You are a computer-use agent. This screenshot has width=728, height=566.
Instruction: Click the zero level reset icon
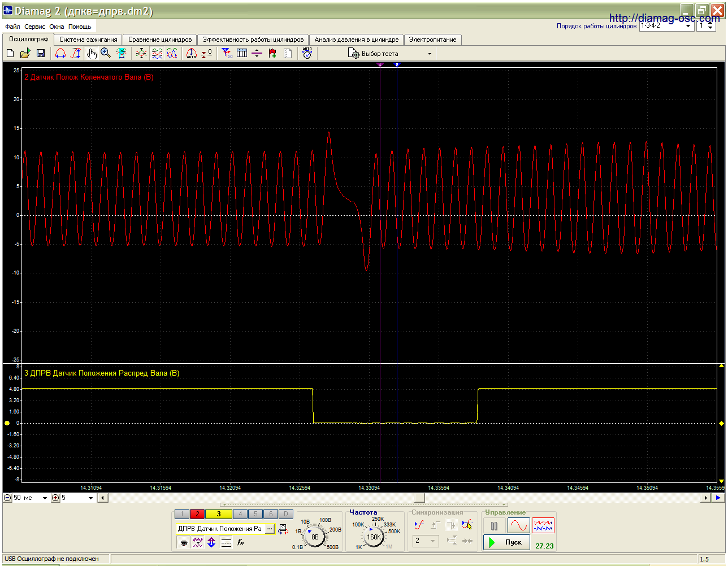pyautogui.click(x=207, y=53)
